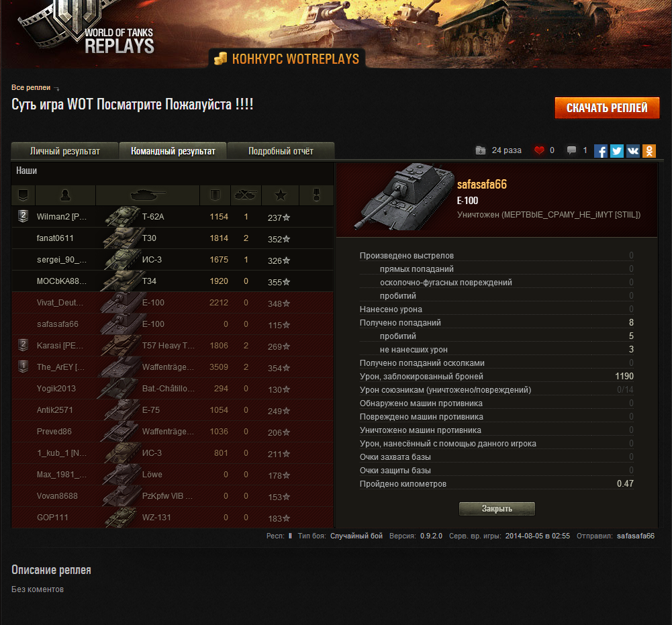Select player fanat0611 row
This screenshot has width=672, height=625.
coord(173,238)
